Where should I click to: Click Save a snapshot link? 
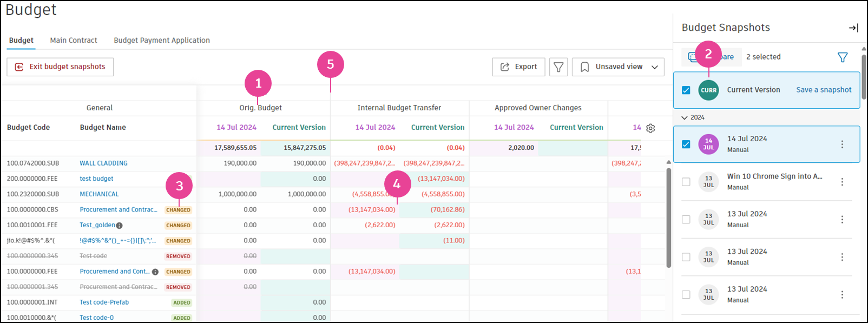point(824,90)
